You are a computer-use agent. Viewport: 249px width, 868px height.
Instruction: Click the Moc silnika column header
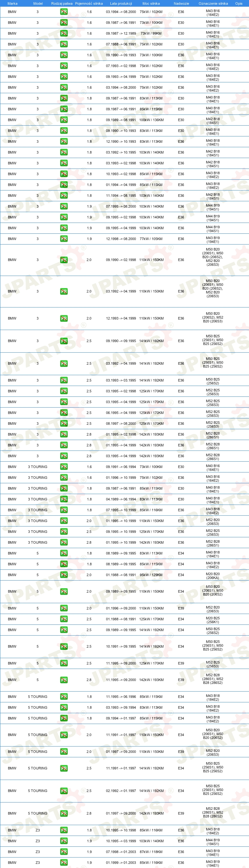click(x=151, y=3)
